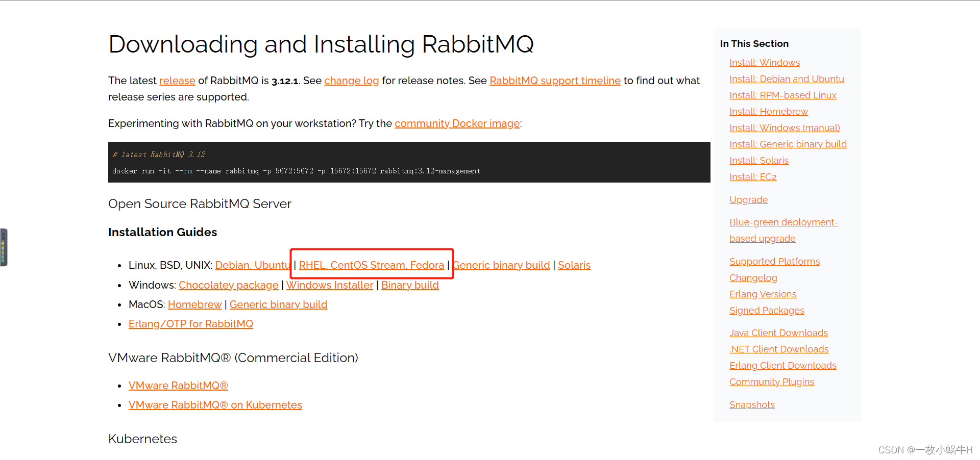
Task: Go to Install: Windows in sidebar
Action: pos(765,63)
